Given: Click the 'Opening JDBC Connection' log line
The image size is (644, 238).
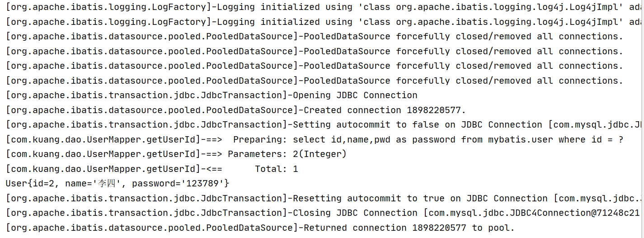Looking at the screenshot, I should point(212,95).
